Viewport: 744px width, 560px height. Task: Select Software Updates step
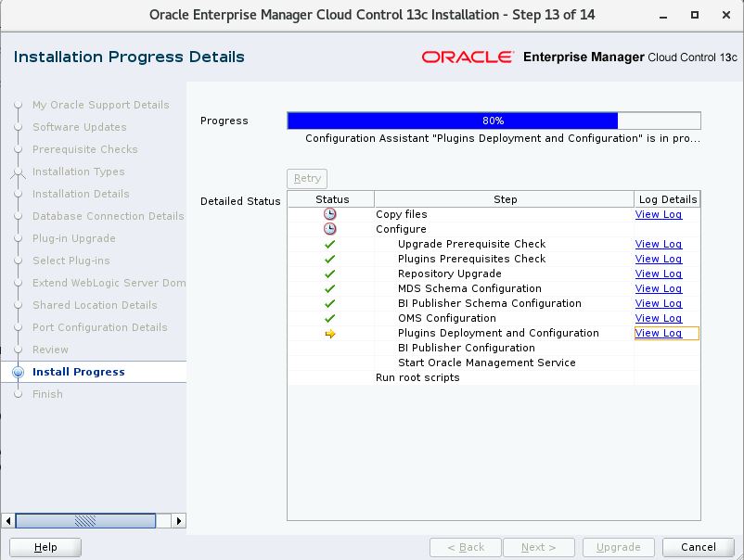tap(80, 127)
